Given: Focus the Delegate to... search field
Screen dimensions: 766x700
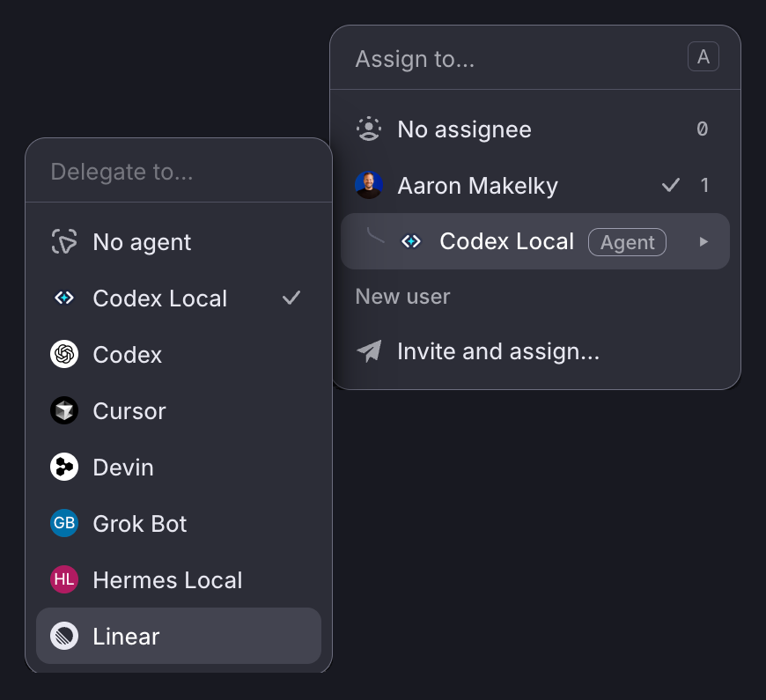Looking at the screenshot, I should [179, 172].
